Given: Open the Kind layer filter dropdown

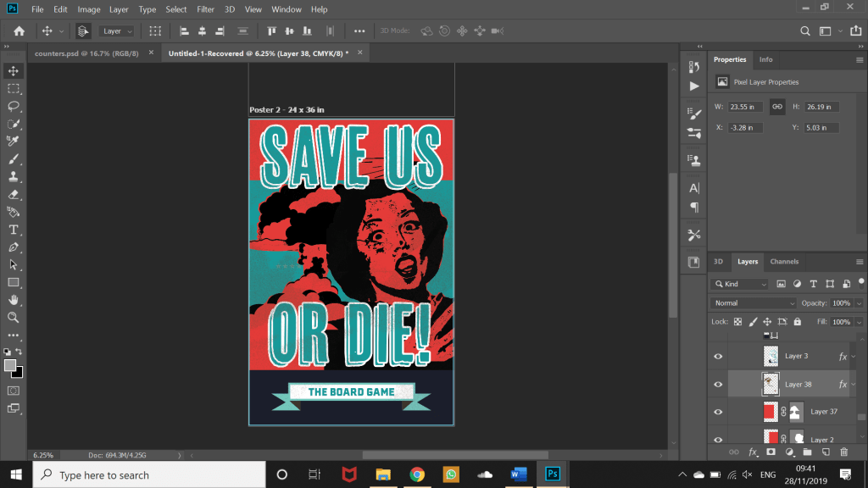Looking at the screenshot, I should (x=740, y=284).
